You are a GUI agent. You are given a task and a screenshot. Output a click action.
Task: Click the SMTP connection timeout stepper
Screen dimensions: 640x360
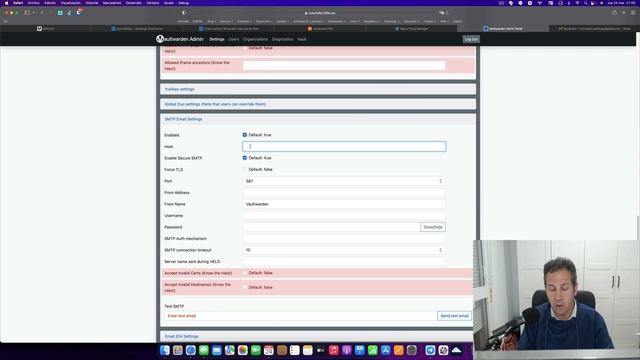point(440,250)
